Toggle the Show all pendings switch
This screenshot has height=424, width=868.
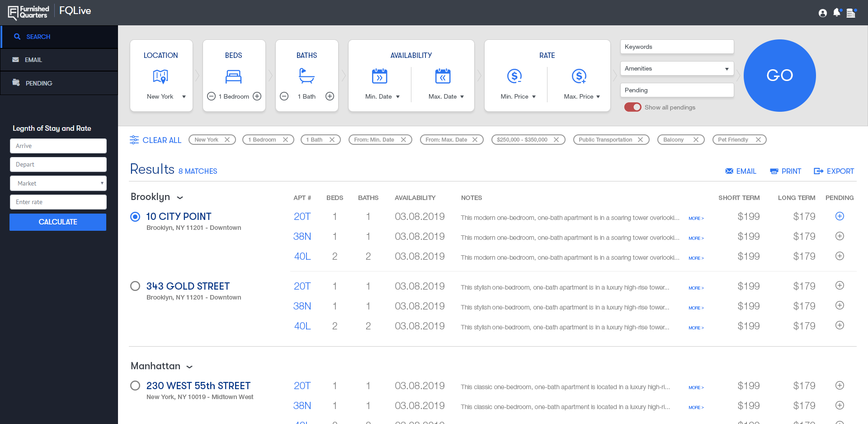633,107
